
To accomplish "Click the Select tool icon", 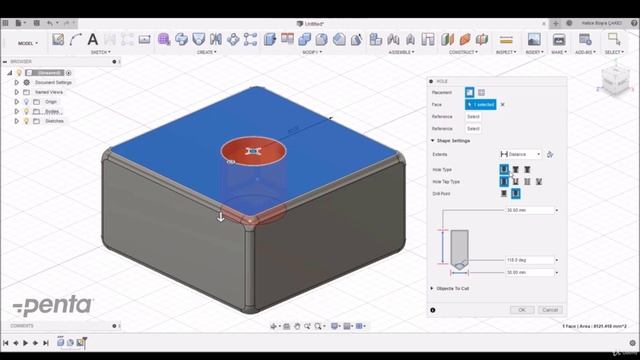I will pyautogui.click(x=614, y=40).
